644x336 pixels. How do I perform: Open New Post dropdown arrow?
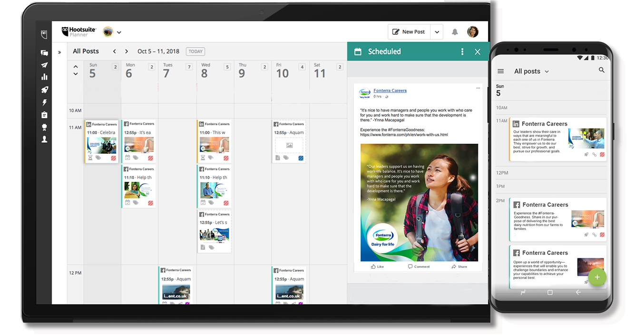(437, 32)
